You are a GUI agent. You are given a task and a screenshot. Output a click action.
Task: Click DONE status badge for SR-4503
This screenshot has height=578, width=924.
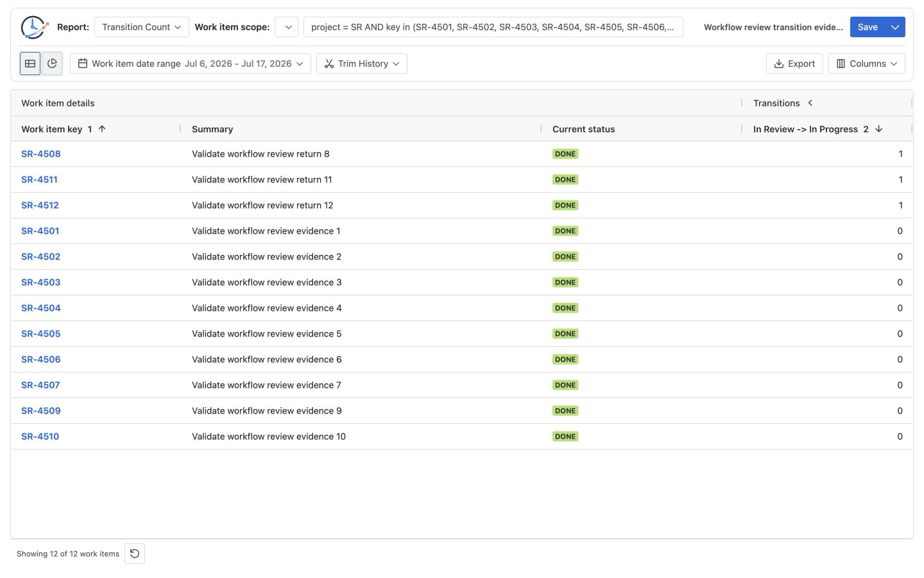565,283
